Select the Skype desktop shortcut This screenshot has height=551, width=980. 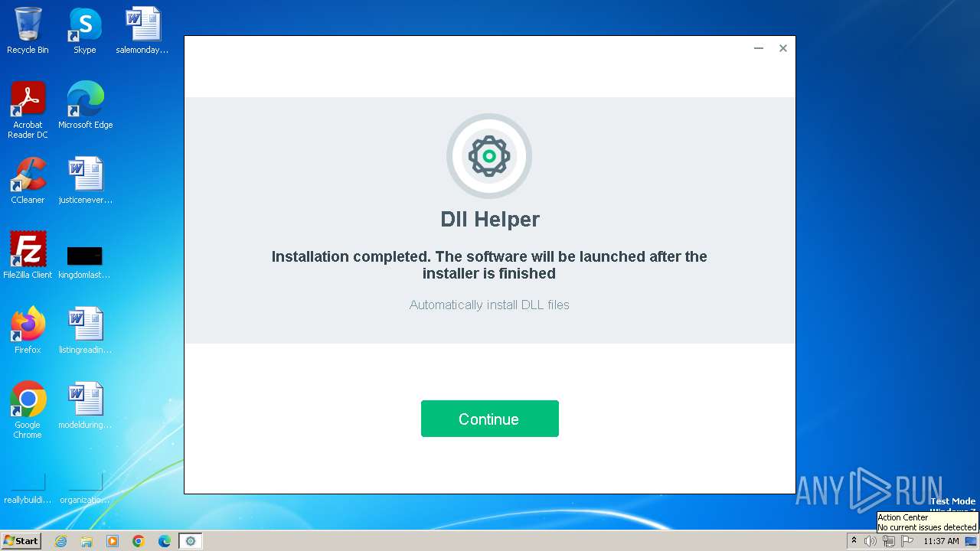click(85, 31)
